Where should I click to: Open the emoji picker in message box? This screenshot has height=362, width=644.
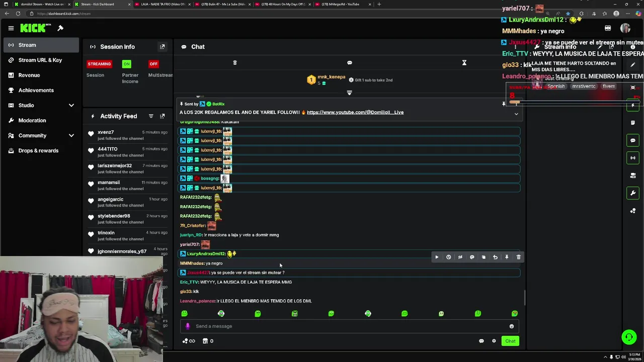512,326
